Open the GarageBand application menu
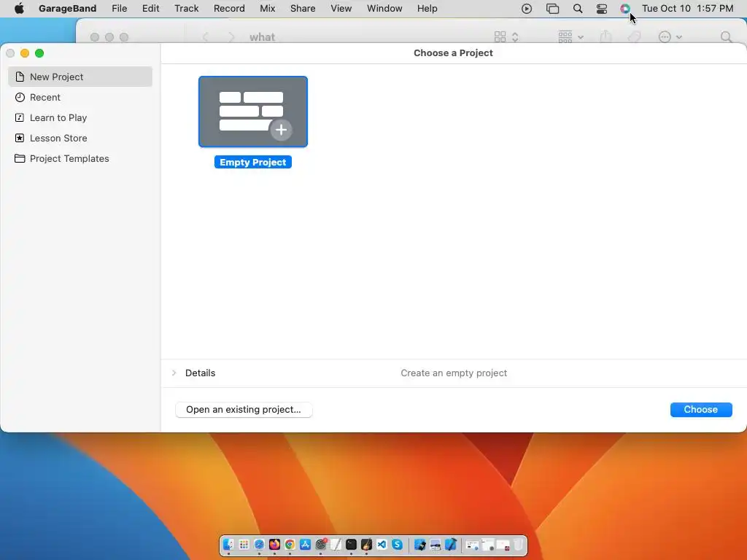747x560 pixels. pyautogui.click(x=67, y=9)
